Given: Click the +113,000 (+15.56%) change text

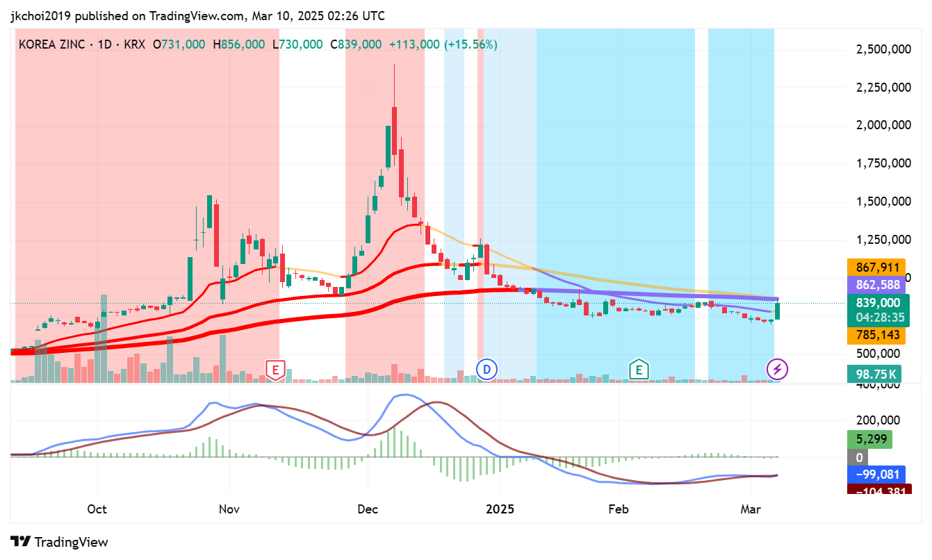Looking at the screenshot, I should coord(443,44).
